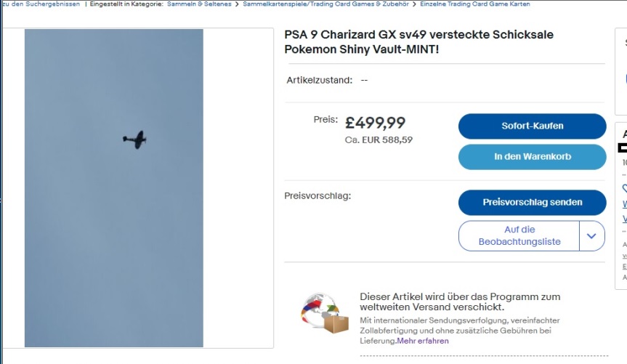Click the global shipping package icon
This screenshot has height=364, width=627.
coord(325,313)
